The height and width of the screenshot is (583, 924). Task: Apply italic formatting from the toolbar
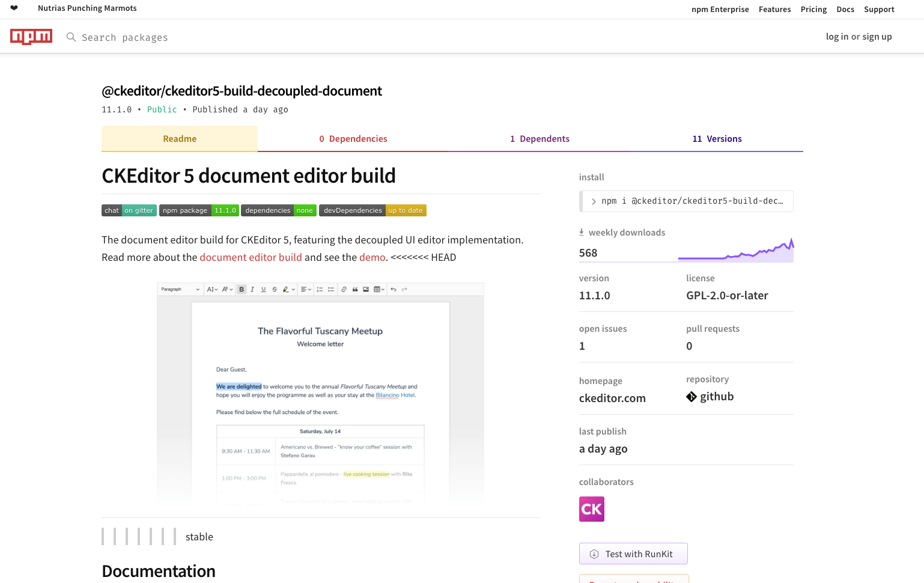[x=252, y=289]
